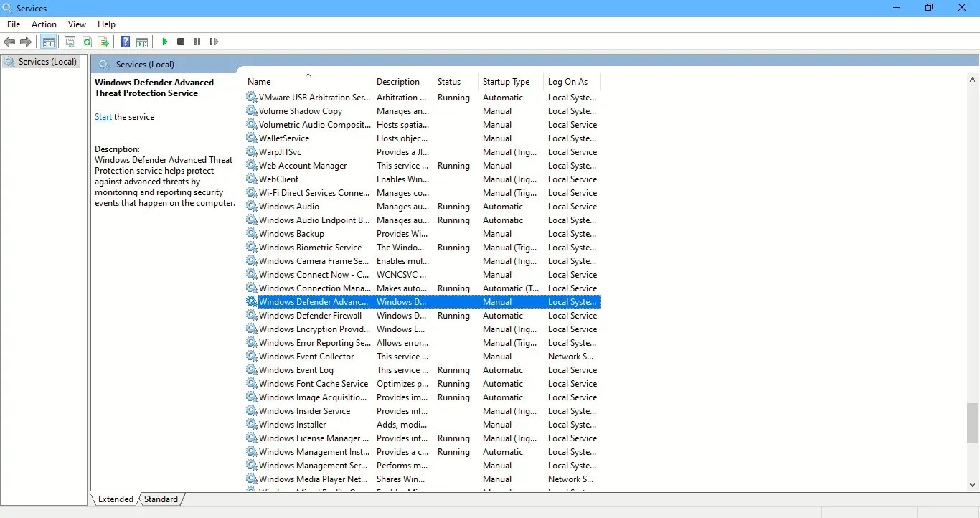This screenshot has height=518, width=980.
Task: Click the green Start Service play icon
Action: pos(165,42)
